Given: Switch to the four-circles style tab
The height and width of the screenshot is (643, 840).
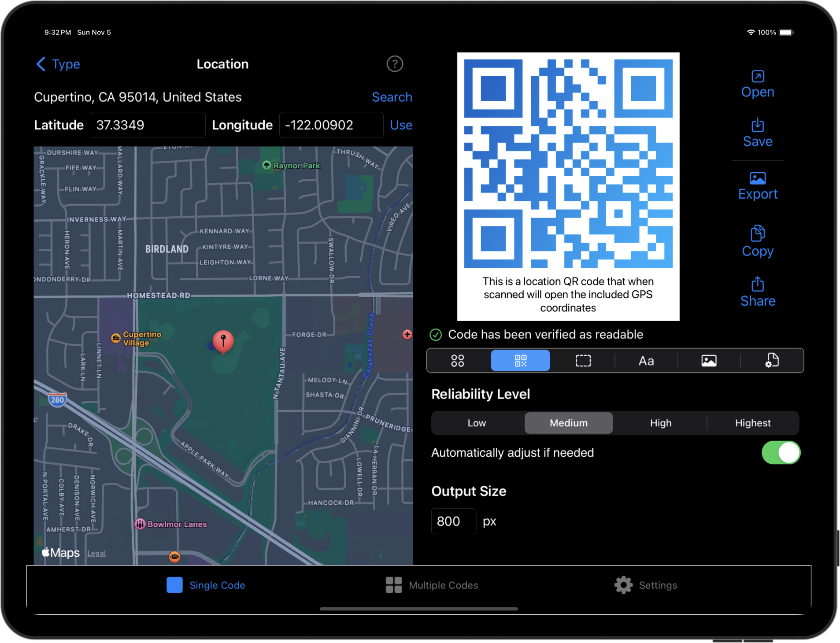Looking at the screenshot, I should [x=458, y=361].
